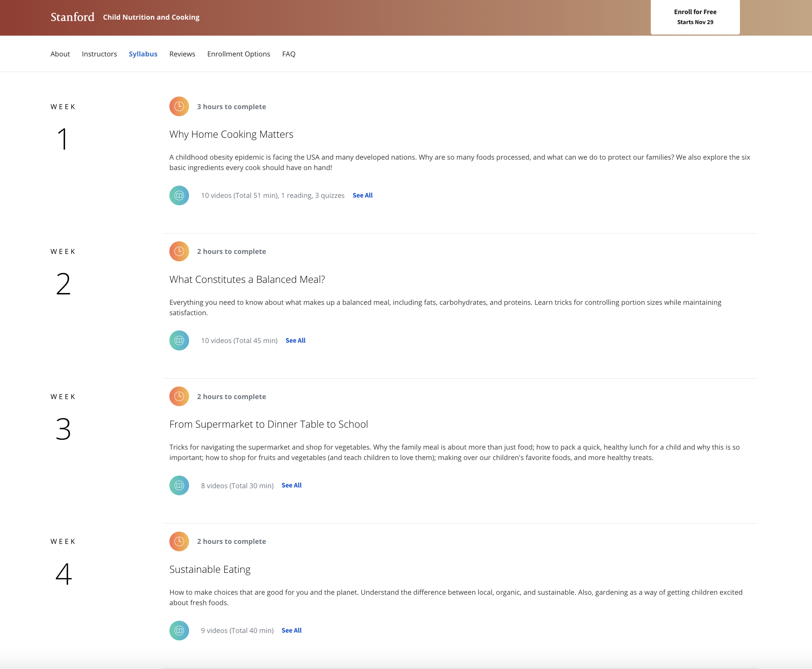Click the Week 1 clock icon

click(179, 106)
